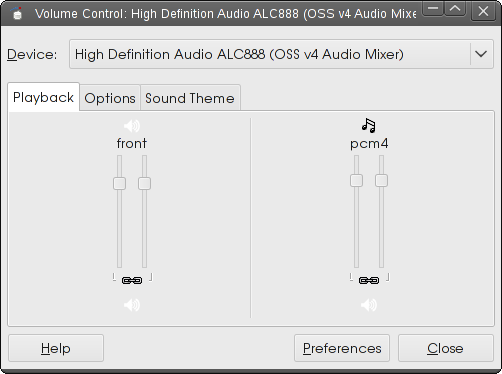The image size is (502, 374).
Task: Click the left pcm4 slider handle
Action: point(356,181)
